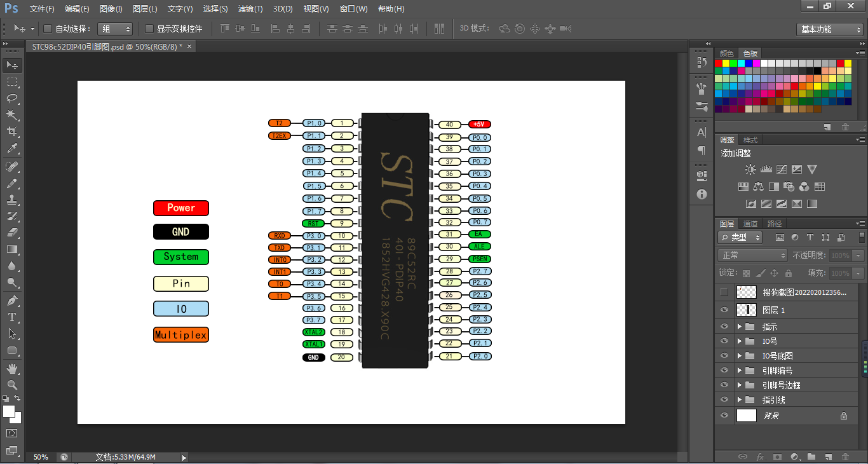Select the History Brush tool
Image resolution: width=868 pixels, height=464 pixels.
12,216
